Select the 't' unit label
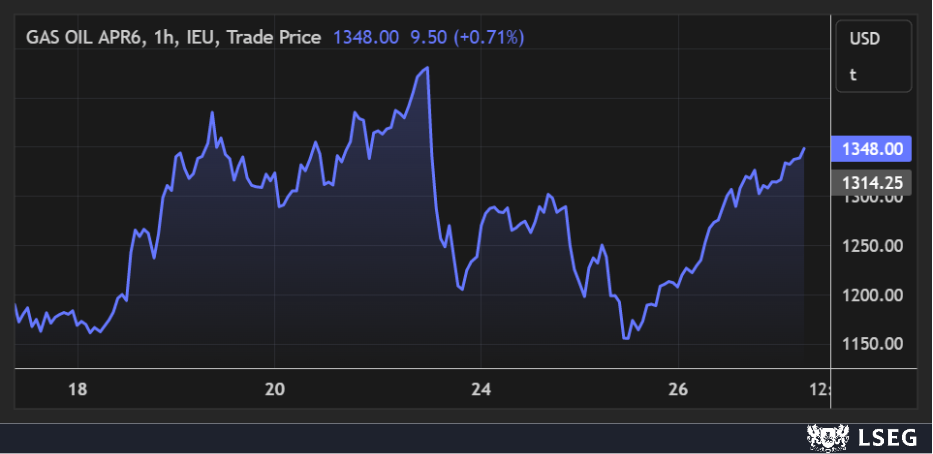This screenshot has height=454, width=933. click(853, 74)
